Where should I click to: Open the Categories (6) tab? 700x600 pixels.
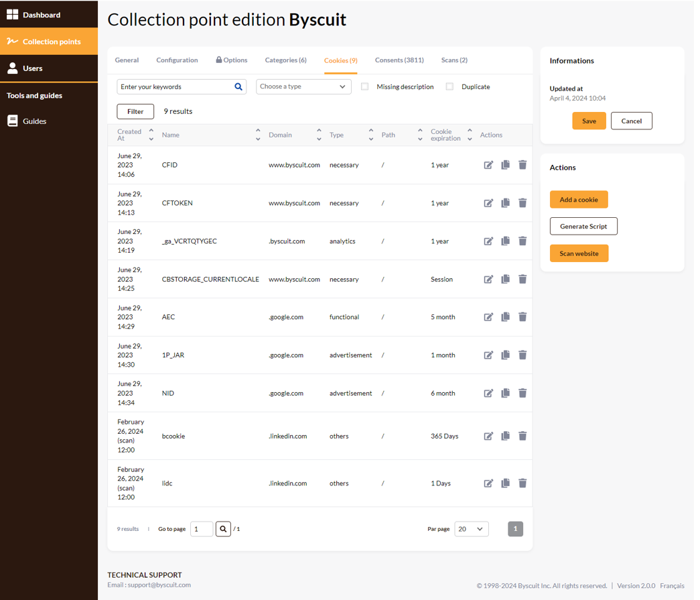tap(286, 60)
